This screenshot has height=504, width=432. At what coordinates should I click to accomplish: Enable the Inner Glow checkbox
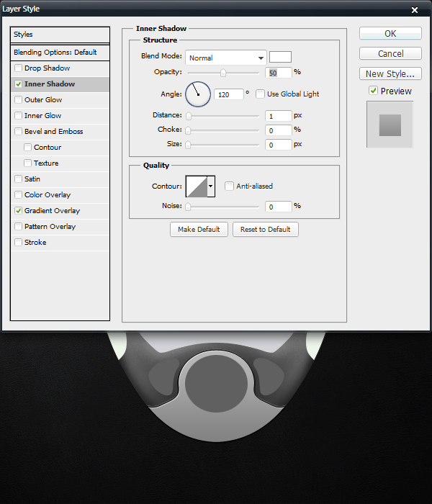tap(18, 115)
